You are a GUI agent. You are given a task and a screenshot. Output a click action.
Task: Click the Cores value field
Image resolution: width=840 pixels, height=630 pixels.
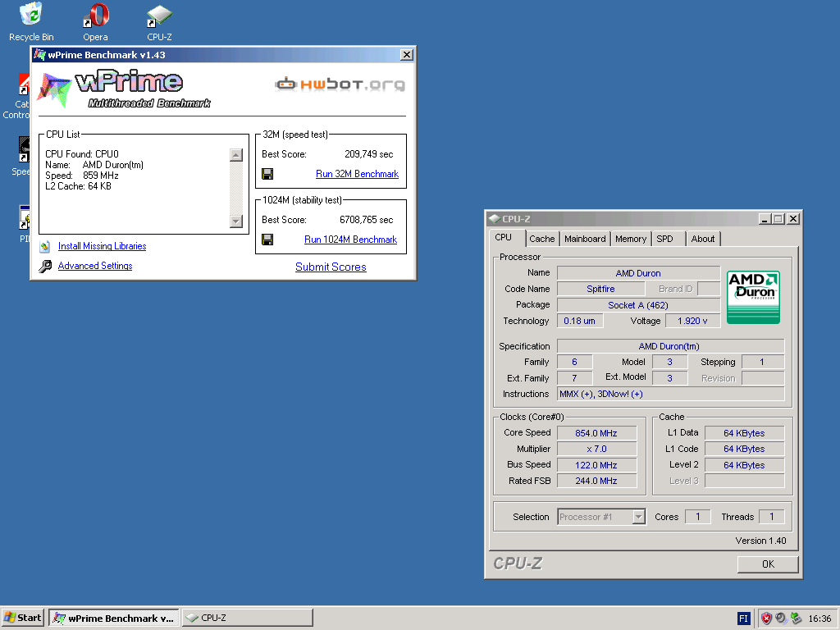697,517
